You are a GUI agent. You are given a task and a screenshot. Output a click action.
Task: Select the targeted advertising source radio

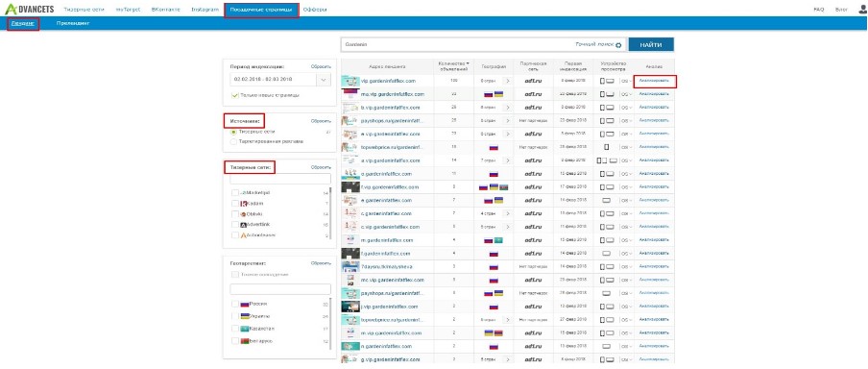coord(234,141)
